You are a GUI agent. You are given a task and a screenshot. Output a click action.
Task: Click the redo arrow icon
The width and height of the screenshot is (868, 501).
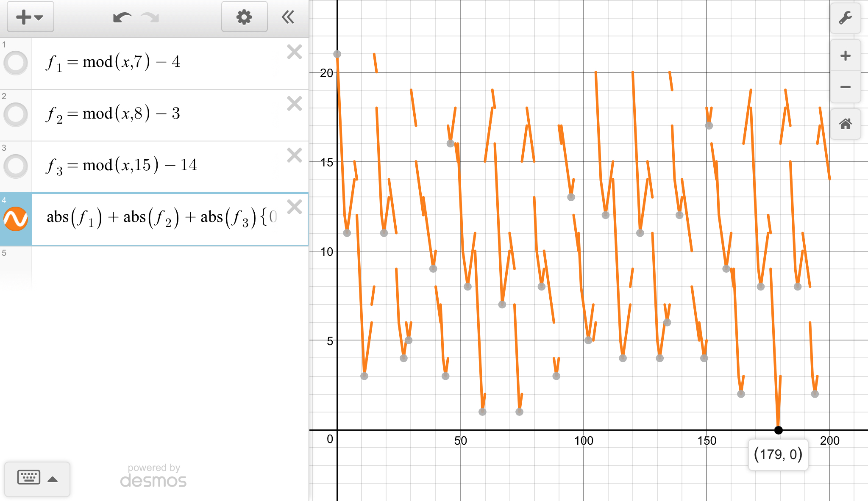point(150,18)
